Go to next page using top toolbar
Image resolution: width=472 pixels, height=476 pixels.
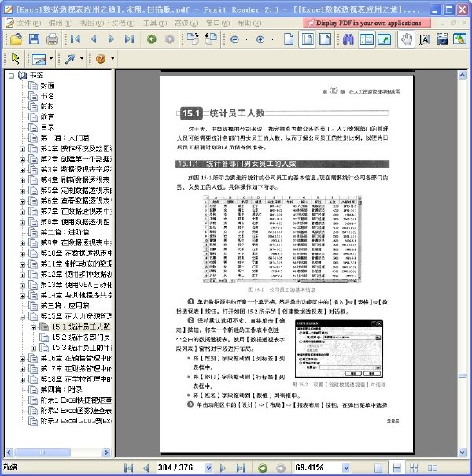coord(112,39)
